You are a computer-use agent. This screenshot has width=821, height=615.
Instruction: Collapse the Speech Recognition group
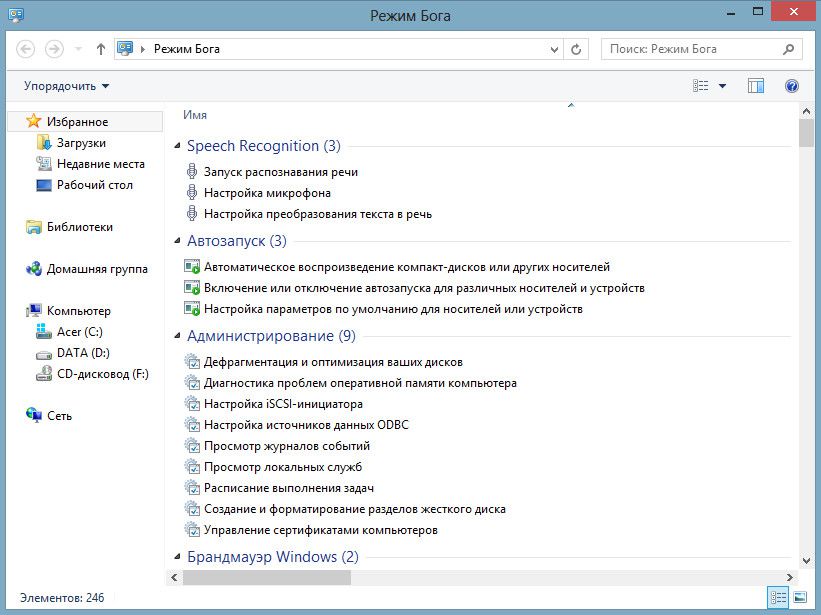[x=178, y=147]
